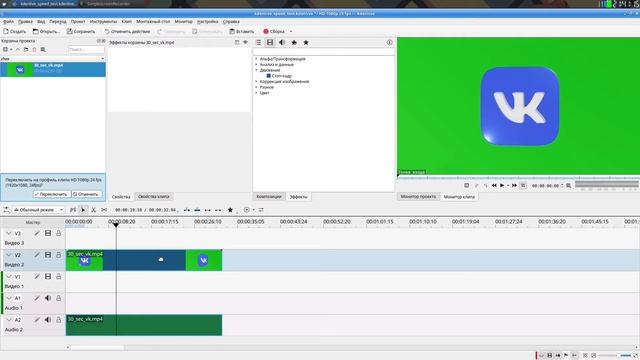Click the effects search field

[x=324, y=52]
